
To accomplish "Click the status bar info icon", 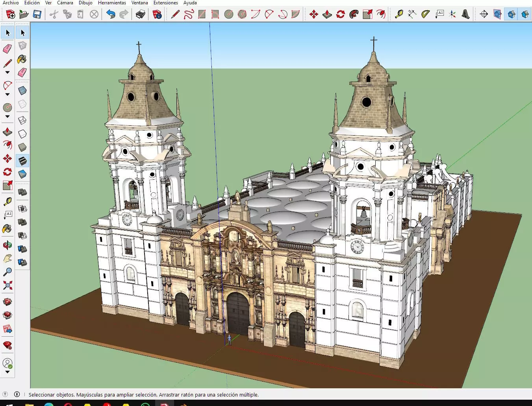I will pyautogui.click(x=17, y=394).
